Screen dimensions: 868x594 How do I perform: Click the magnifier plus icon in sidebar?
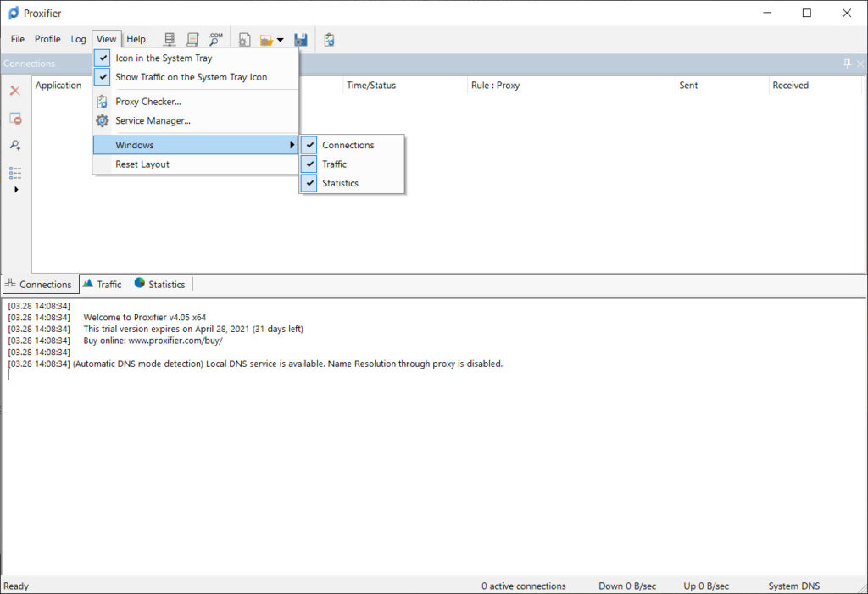pyautogui.click(x=15, y=145)
